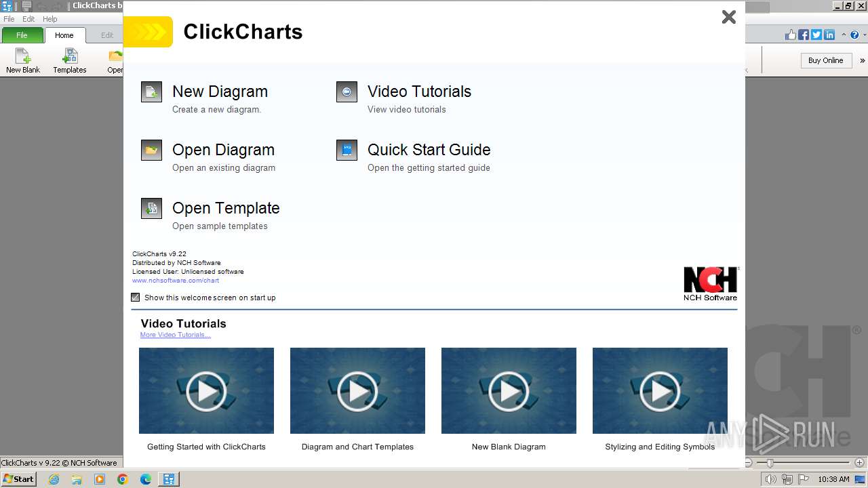Click ClickCharts v9.22 version text

[159, 254]
